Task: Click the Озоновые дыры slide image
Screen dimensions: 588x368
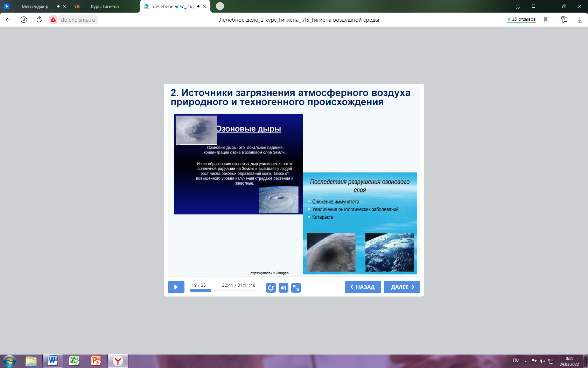Action: pyautogui.click(x=238, y=164)
